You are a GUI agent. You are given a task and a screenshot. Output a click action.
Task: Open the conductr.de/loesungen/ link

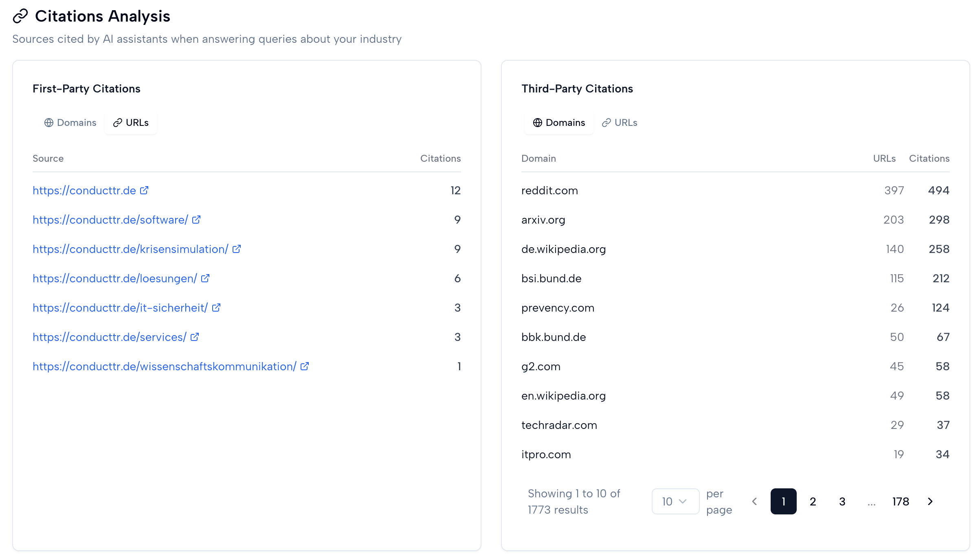[115, 278]
